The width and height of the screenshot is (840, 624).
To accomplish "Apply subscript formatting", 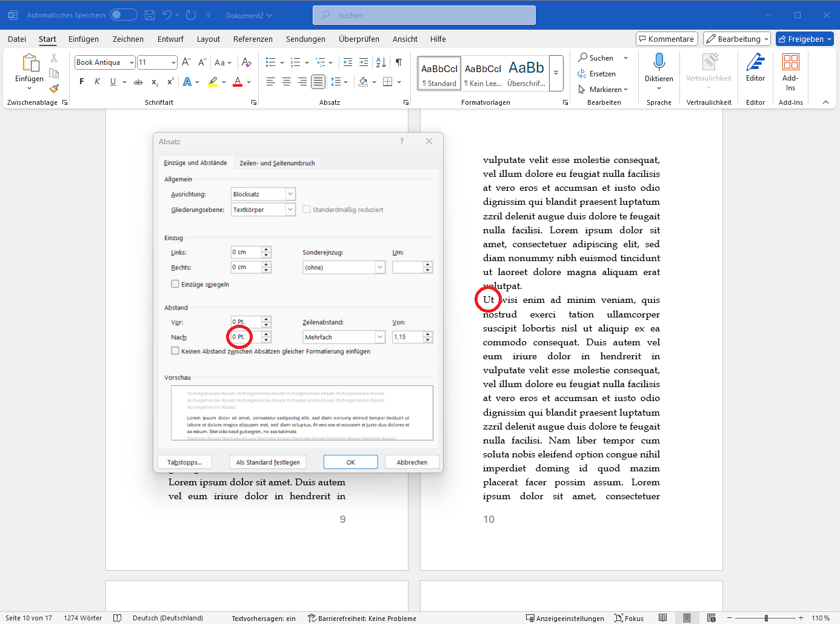I will pyautogui.click(x=155, y=82).
